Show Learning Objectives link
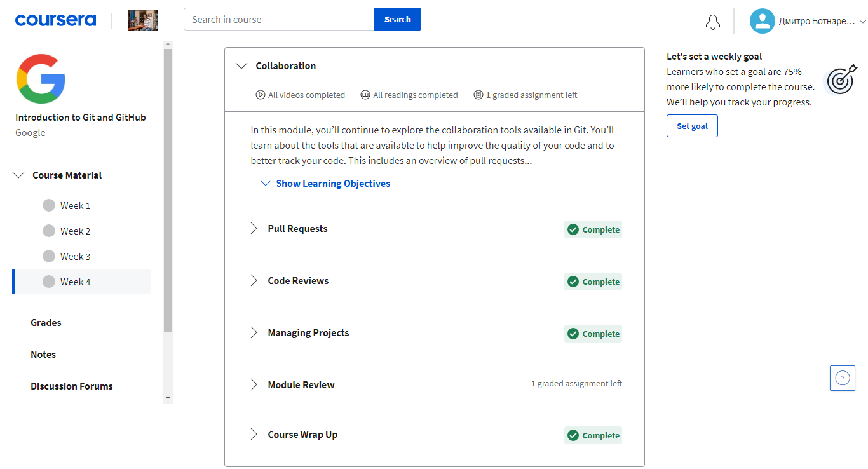Image resolution: width=868 pixels, height=469 pixels. (333, 184)
